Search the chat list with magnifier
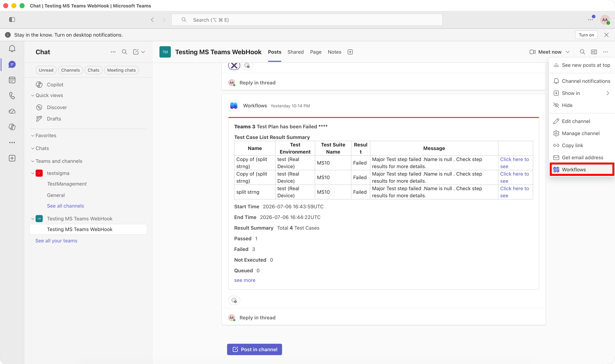 tap(124, 52)
